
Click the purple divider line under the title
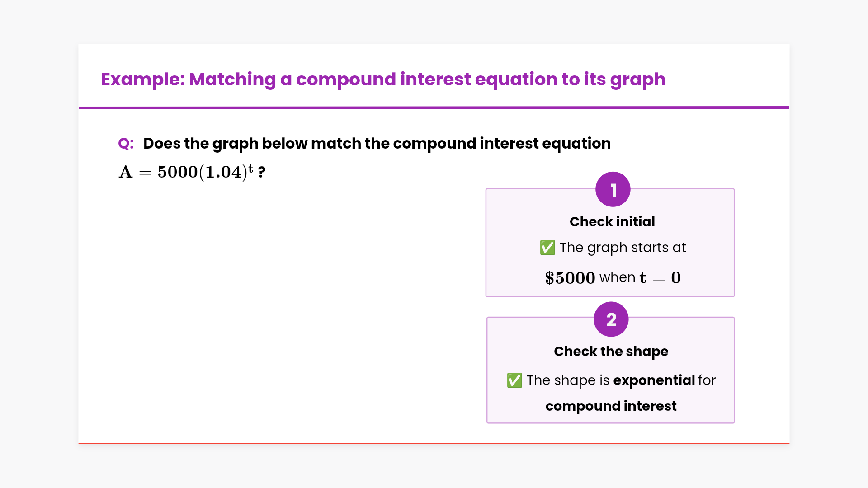click(x=434, y=108)
